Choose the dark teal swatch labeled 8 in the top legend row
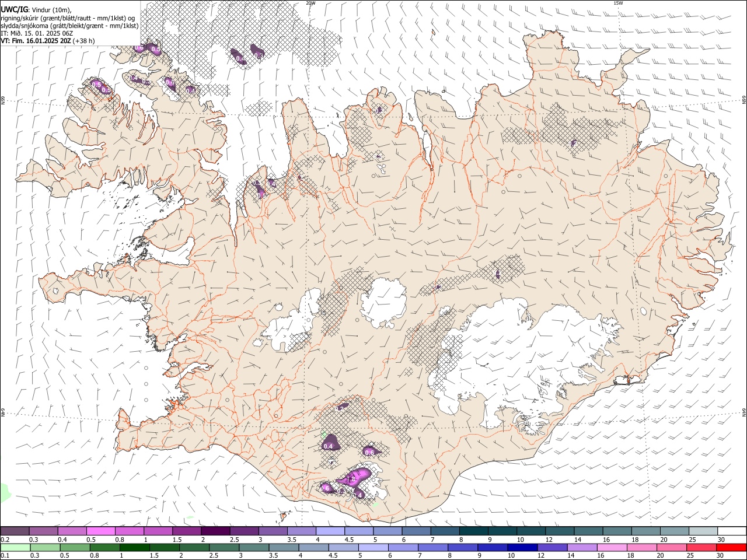This screenshot has width=747, height=560. pos(473,531)
